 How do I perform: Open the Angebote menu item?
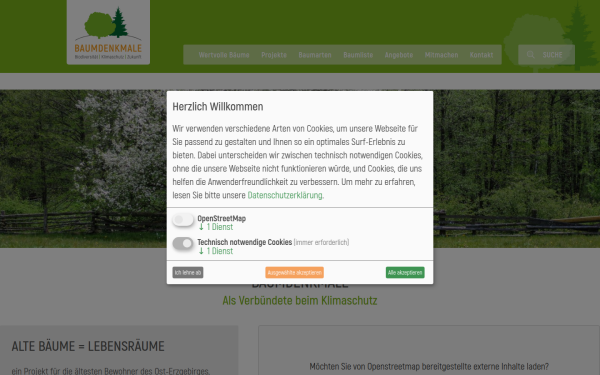[399, 55]
